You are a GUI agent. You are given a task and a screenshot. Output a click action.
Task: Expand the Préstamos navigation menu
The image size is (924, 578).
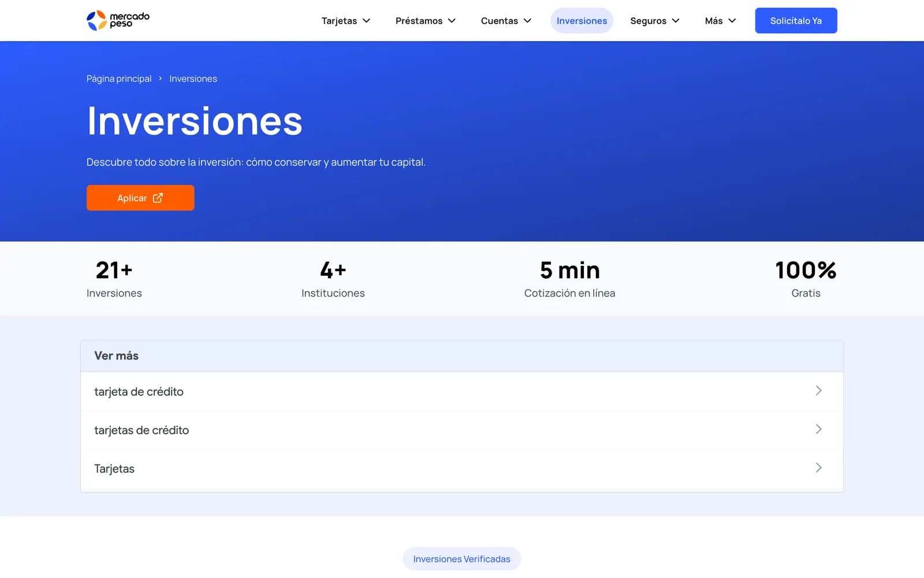(426, 21)
